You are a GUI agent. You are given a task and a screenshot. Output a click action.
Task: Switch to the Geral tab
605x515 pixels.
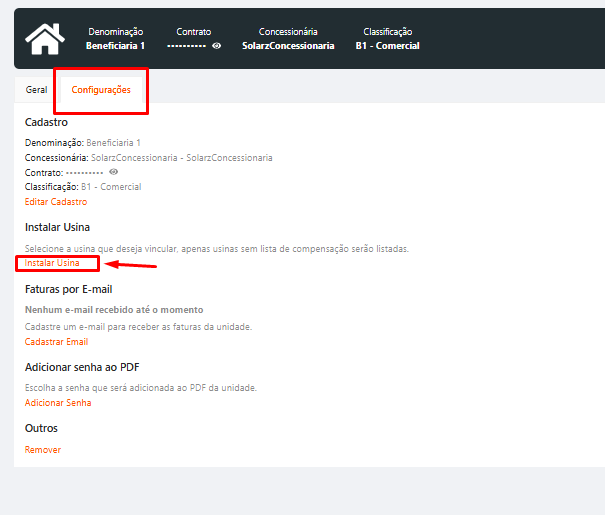pos(36,90)
